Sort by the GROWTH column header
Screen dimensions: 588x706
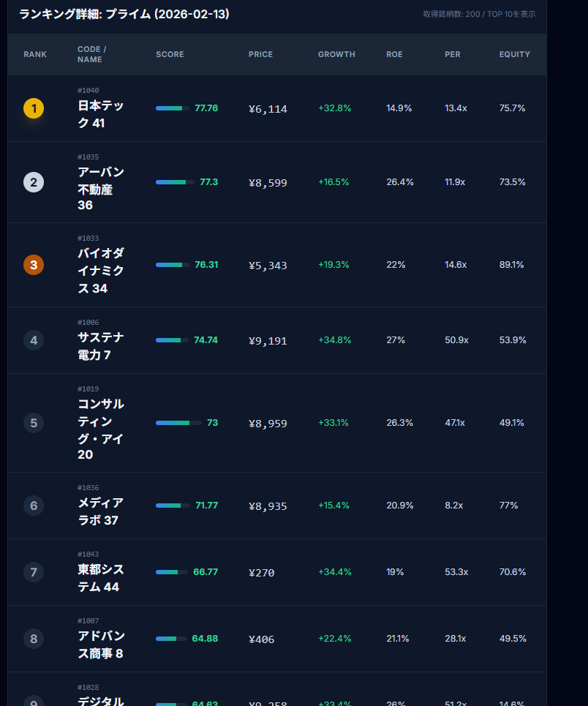pyautogui.click(x=336, y=55)
